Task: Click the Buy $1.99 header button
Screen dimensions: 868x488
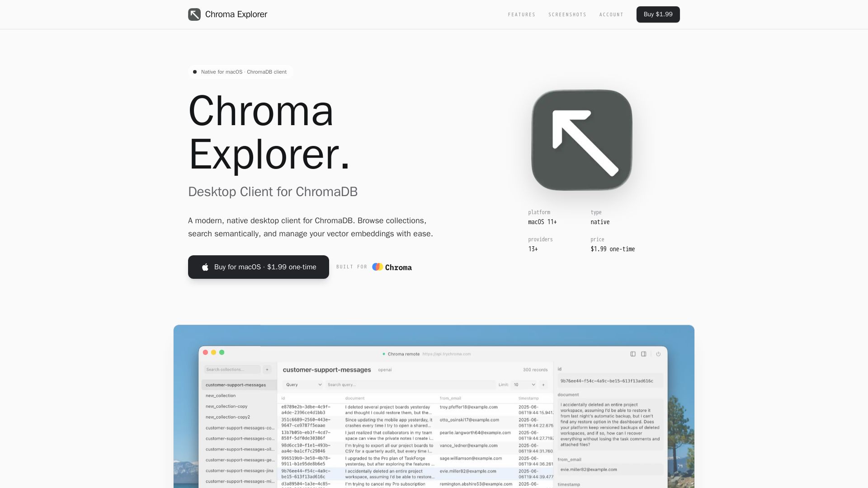Action: tap(658, 14)
